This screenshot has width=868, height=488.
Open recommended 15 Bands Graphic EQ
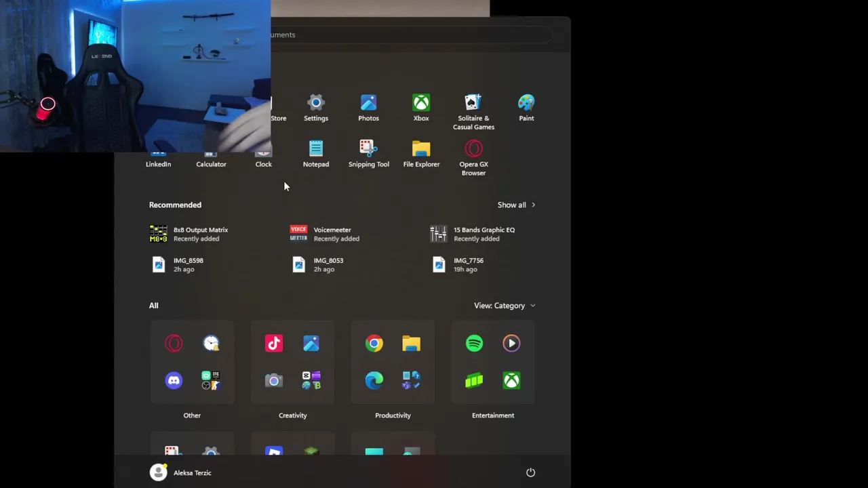473,234
